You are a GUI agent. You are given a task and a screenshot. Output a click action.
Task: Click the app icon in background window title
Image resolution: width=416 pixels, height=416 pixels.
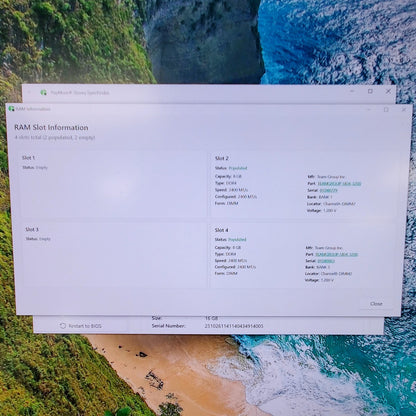(x=43, y=92)
